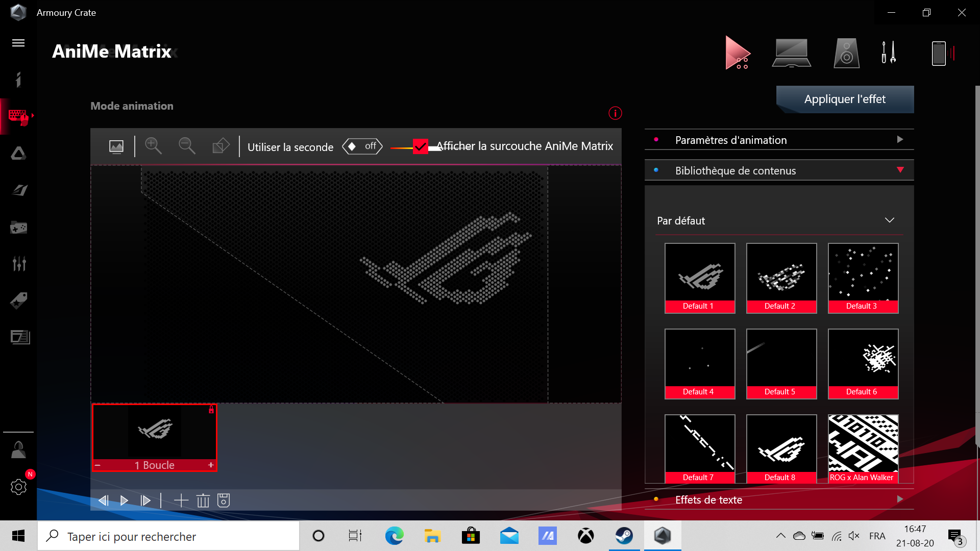Screen dimensions: 980x551
Task: Select the 1 Boucle timeline frame
Action: pos(154,437)
